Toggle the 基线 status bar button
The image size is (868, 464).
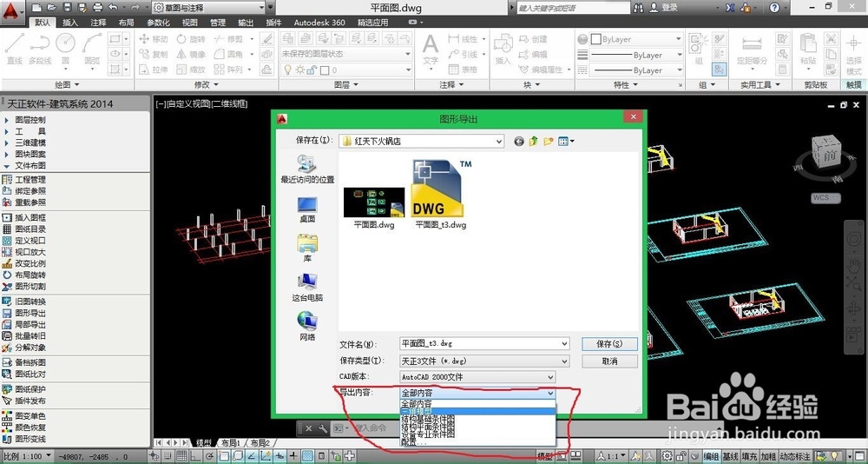coord(730,456)
